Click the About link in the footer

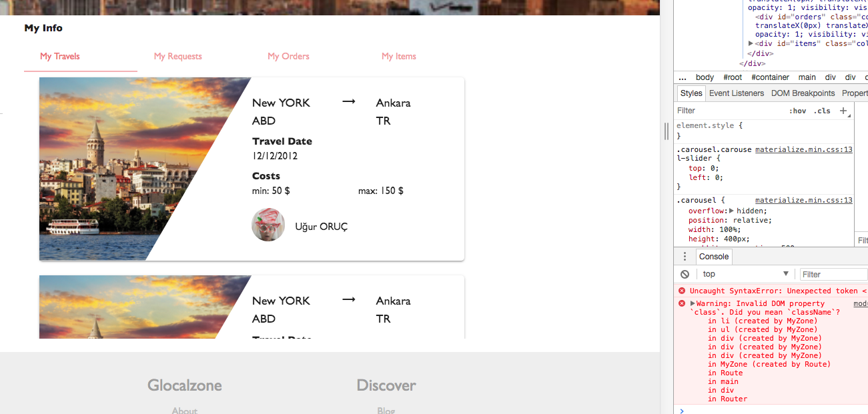[184, 410]
